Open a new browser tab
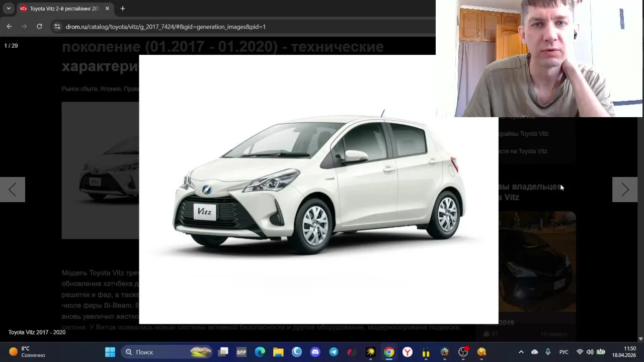The width and height of the screenshot is (644, 362). [x=122, y=9]
